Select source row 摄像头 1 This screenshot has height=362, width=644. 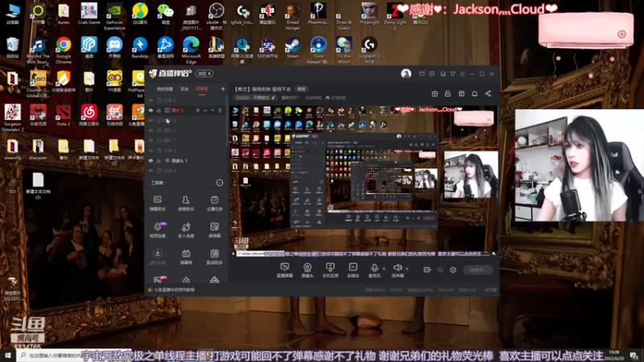(187, 160)
